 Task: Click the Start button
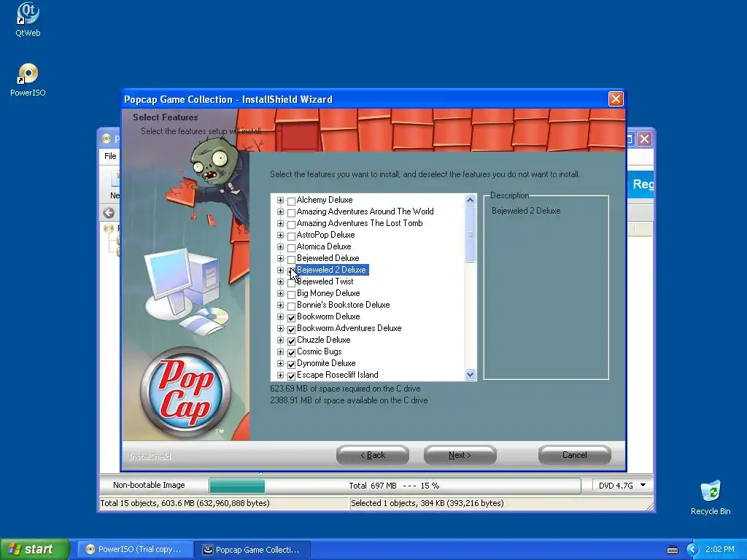click(34, 549)
